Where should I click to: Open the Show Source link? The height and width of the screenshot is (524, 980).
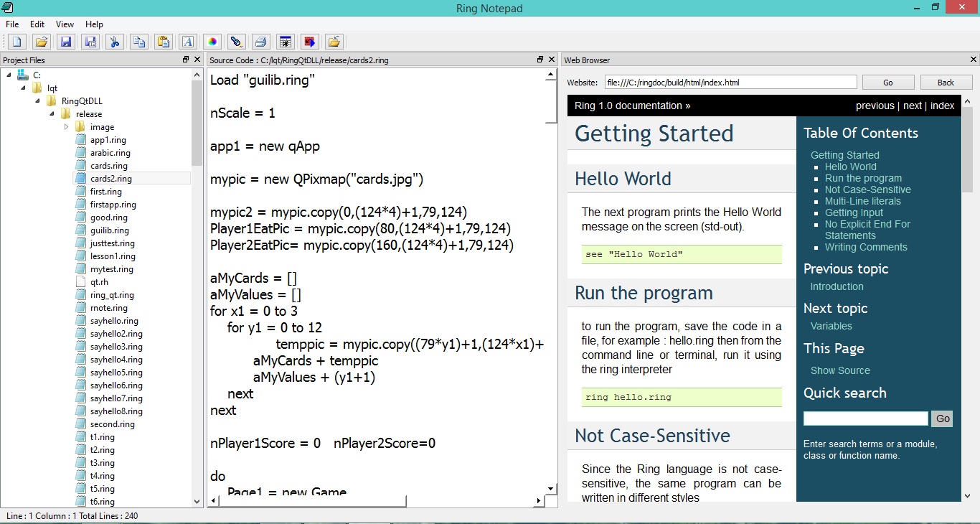point(839,370)
